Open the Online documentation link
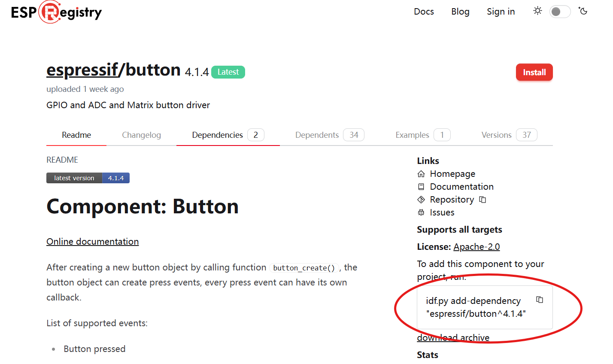Image resolution: width=613 pixels, height=364 pixels. coord(93,242)
